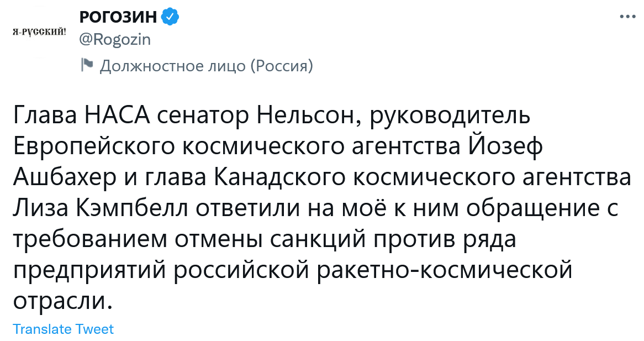
Task: Click the Должностное лицо (Россия) label
Action: (206, 66)
